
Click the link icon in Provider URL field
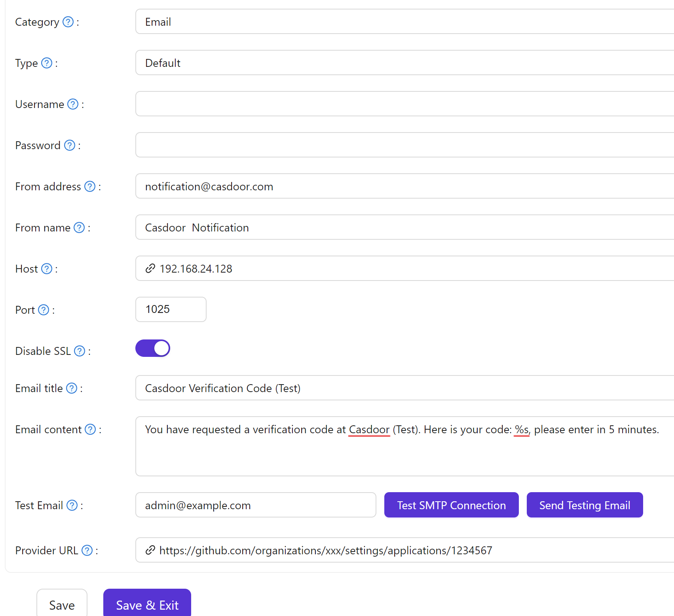(x=150, y=550)
